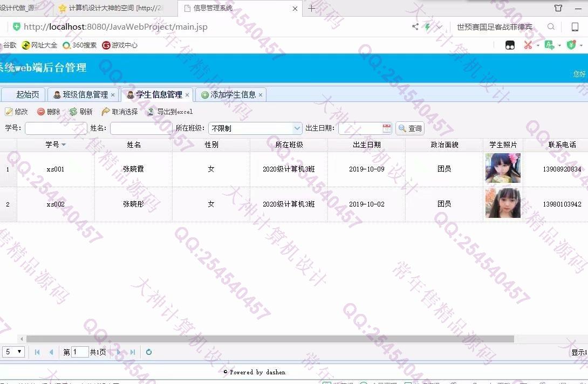
Task: Sort by the 学号 column header
Action: tap(52, 145)
